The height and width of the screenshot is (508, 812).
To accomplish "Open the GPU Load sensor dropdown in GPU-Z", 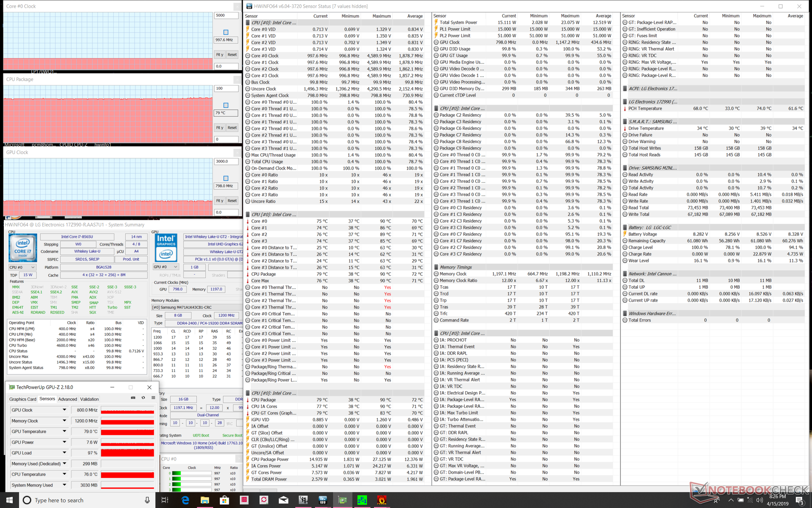I will [x=64, y=453].
